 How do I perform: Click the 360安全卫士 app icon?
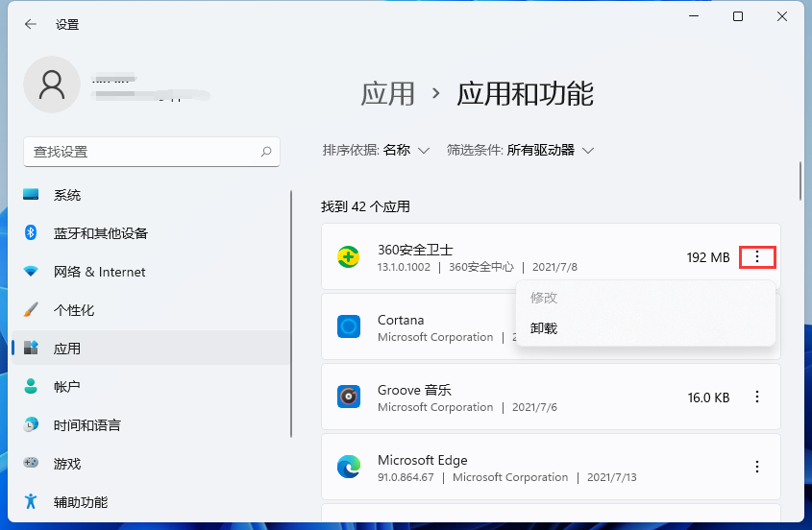pos(349,256)
